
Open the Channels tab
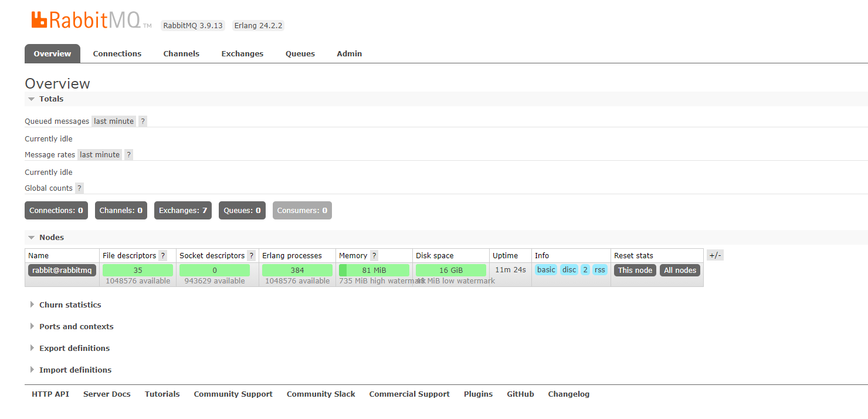point(181,53)
